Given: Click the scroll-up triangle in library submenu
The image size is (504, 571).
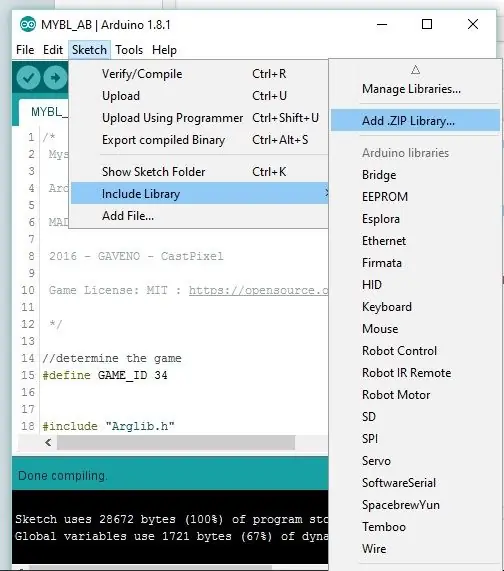Looking at the screenshot, I should pyautogui.click(x=416, y=70).
